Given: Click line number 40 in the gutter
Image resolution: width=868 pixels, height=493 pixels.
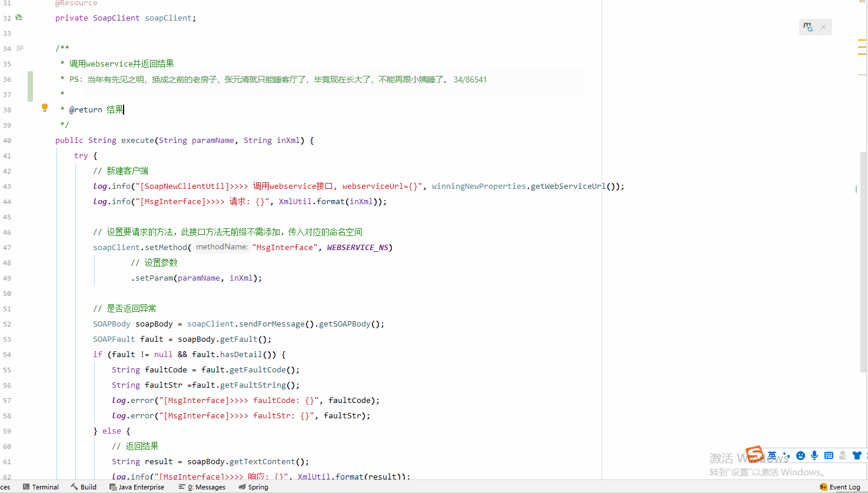Looking at the screenshot, I should click(7, 140).
